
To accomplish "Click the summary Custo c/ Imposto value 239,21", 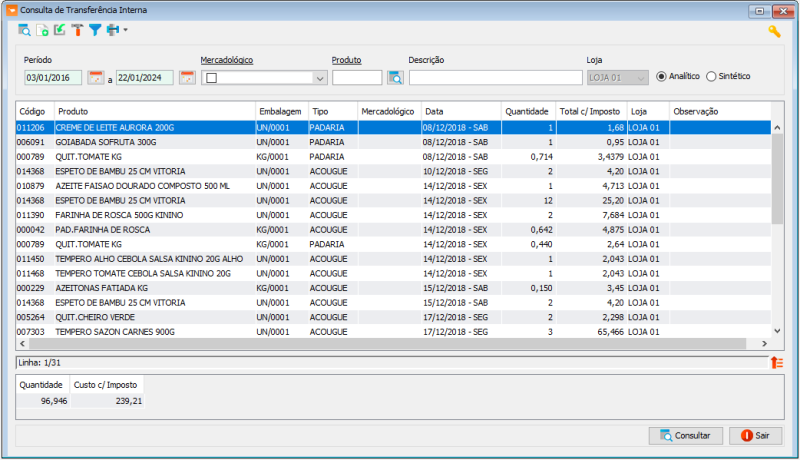I will [129, 401].
